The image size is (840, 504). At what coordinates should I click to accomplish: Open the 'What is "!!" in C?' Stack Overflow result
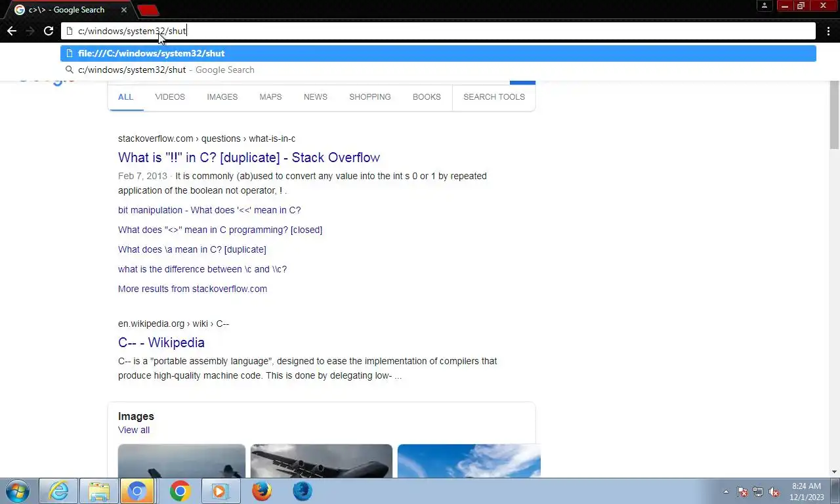pos(249,157)
